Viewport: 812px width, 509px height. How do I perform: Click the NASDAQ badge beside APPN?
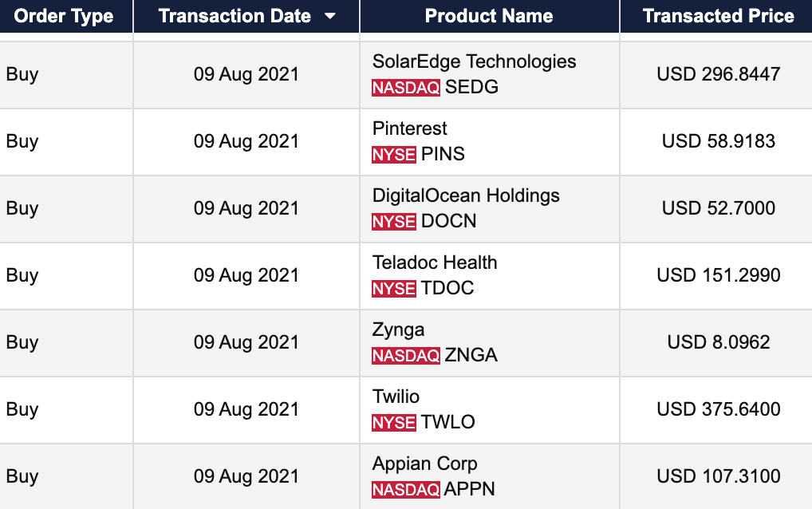[x=405, y=490]
